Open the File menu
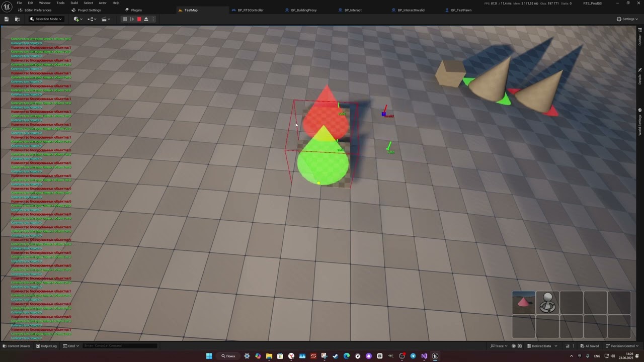 coord(19,3)
